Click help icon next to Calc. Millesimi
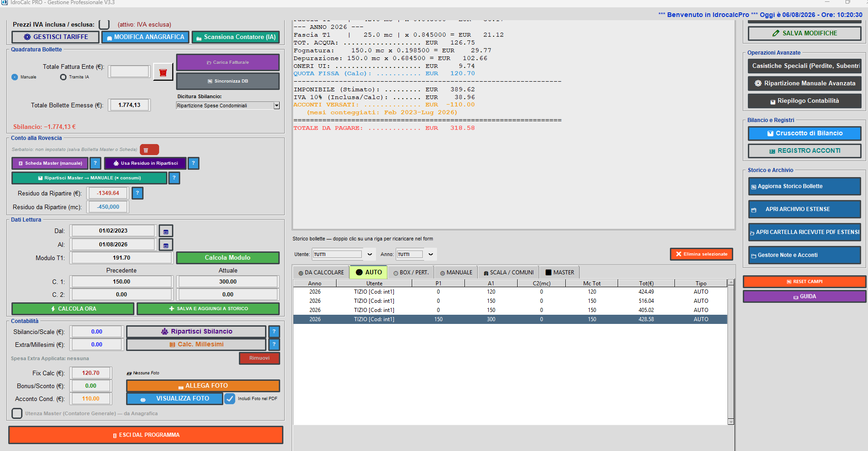The width and height of the screenshot is (868, 451). 274,344
